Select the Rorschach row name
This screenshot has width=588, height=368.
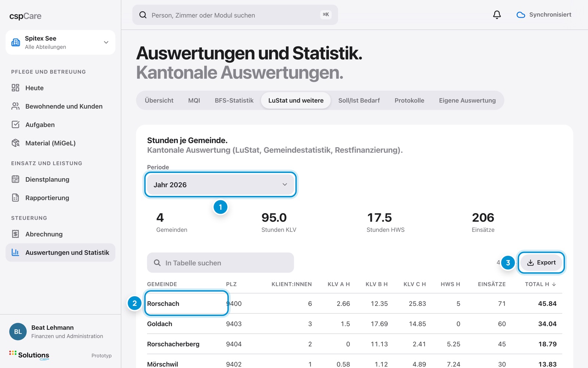(163, 304)
